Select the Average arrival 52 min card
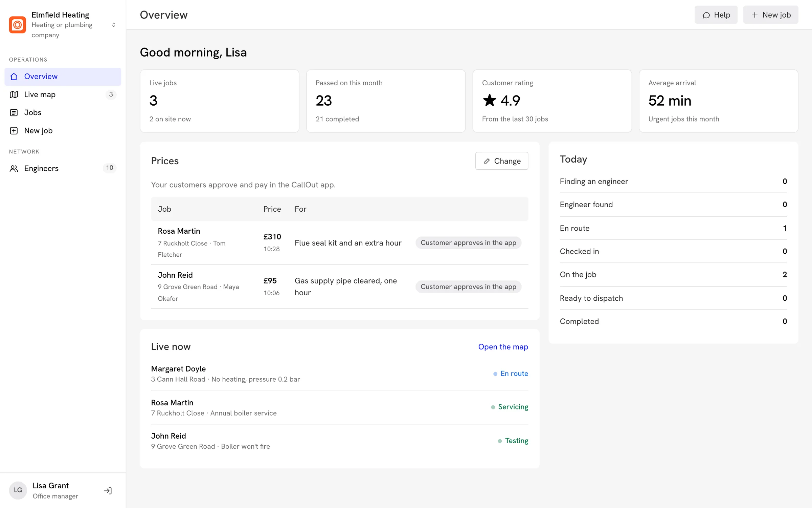This screenshot has width=812, height=508. point(718,101)
